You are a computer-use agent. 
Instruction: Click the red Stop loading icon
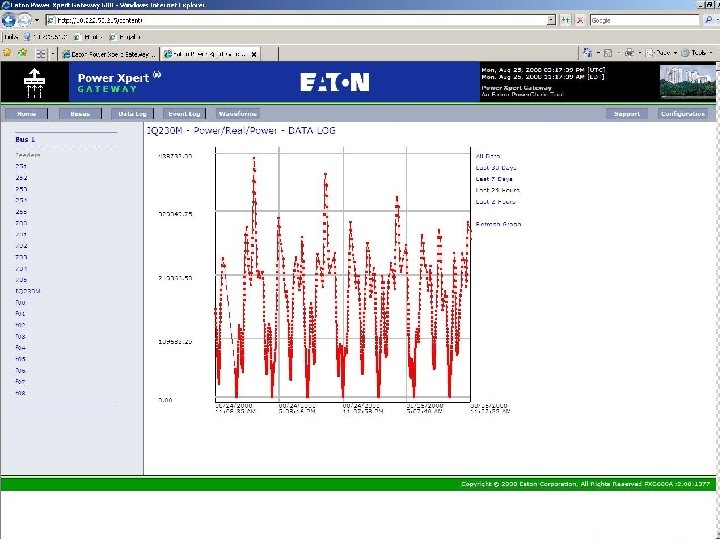(x=580, y=20)
